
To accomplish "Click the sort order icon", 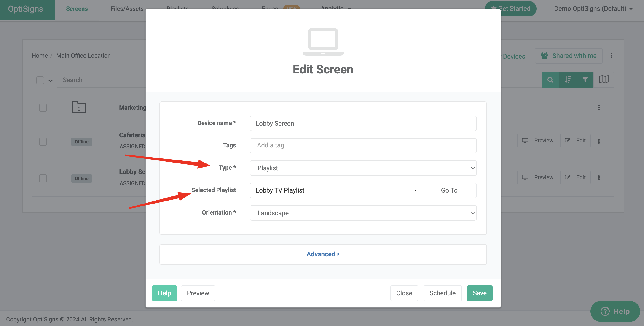I will (568, 80).
